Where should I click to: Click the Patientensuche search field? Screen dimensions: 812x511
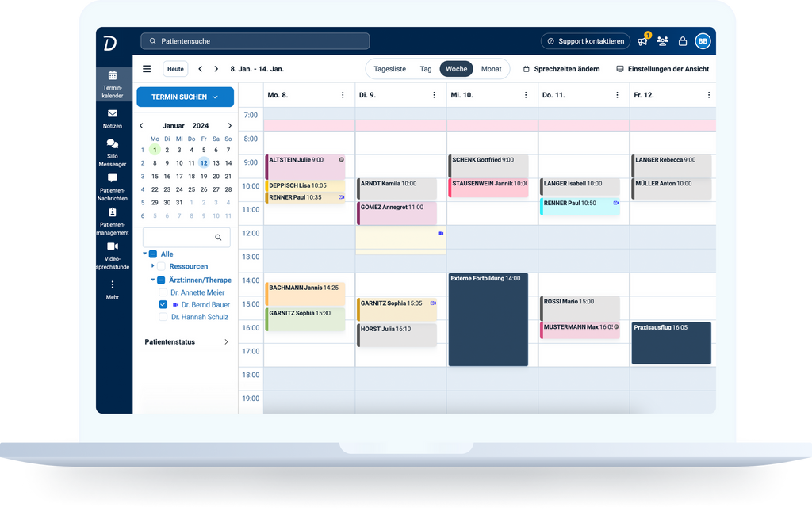pos(255,41)
